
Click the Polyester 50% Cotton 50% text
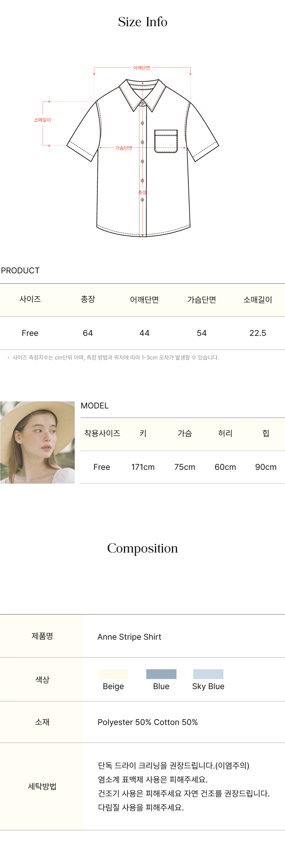147,722
